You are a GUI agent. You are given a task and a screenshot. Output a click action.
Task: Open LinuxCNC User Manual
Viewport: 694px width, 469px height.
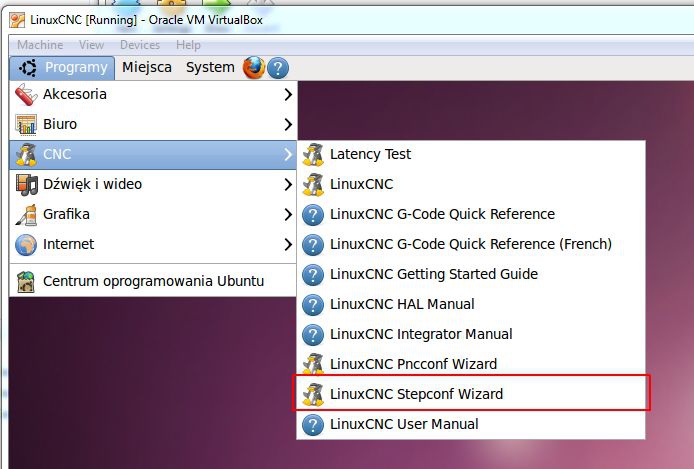point(470,424)
